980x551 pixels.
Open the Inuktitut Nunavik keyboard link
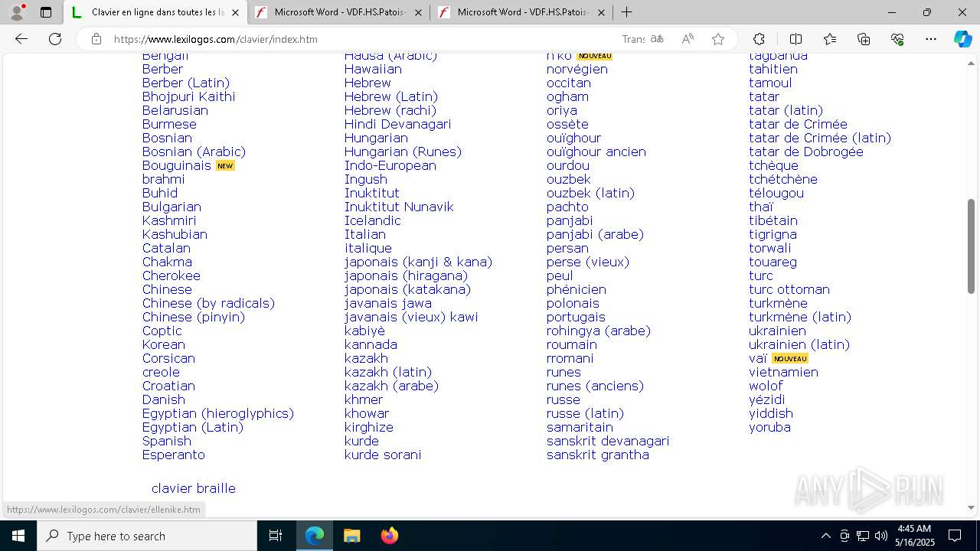(x=399, y=207)
